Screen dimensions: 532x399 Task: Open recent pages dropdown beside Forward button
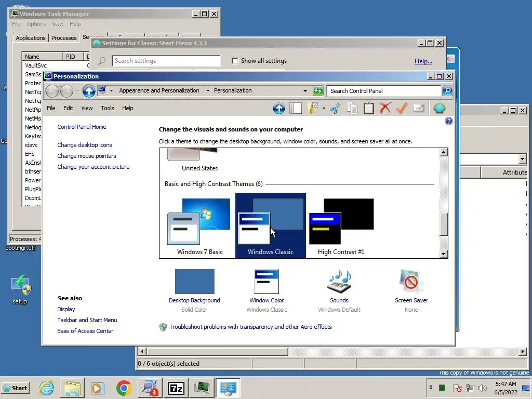pos(77,91)
